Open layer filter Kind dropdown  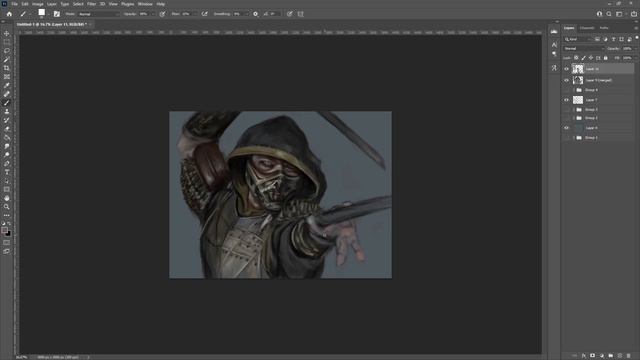pyautogui.click(x=578, y=39)
